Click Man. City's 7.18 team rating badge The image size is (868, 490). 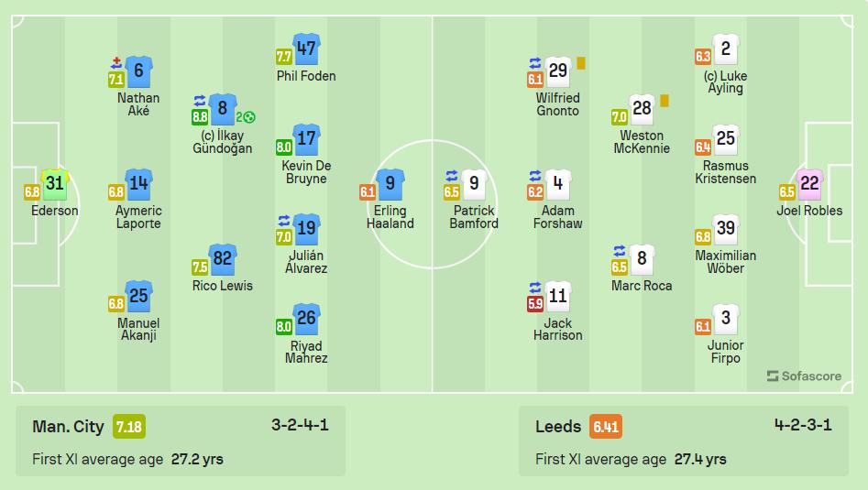pyautogui.click(x=129, y=427)
